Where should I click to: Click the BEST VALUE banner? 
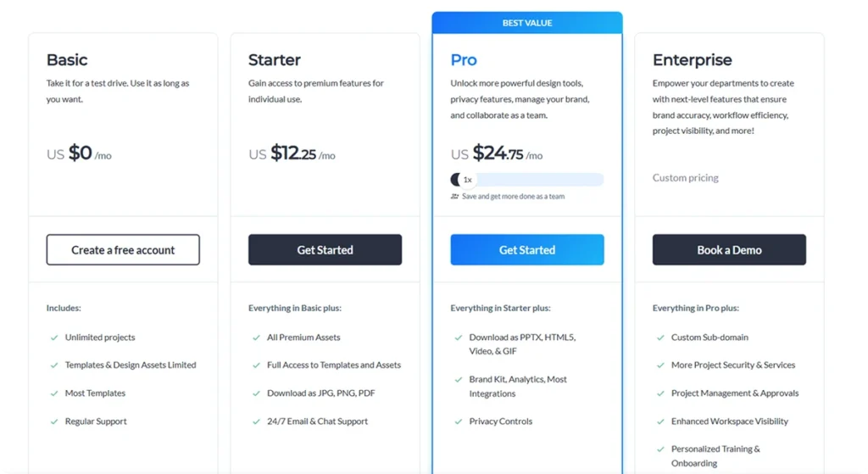527,23
